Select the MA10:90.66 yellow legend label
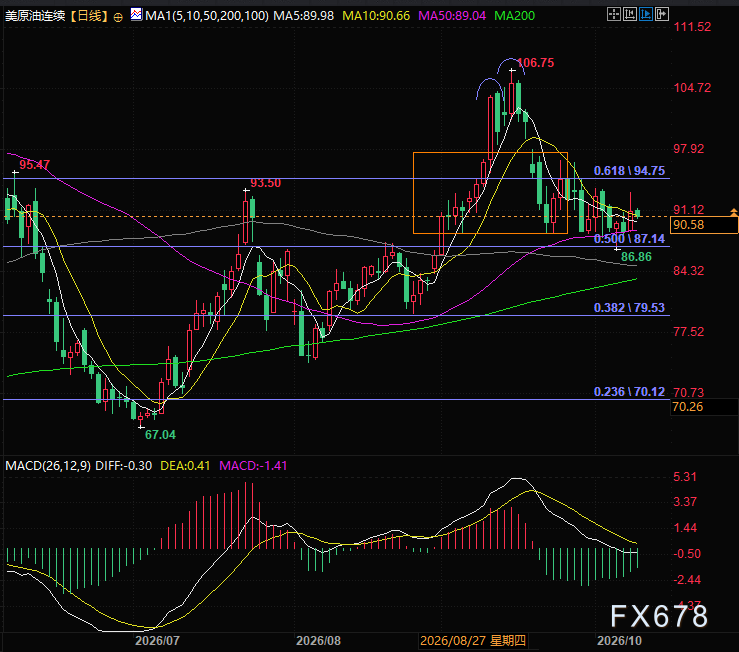 (376, 16)
